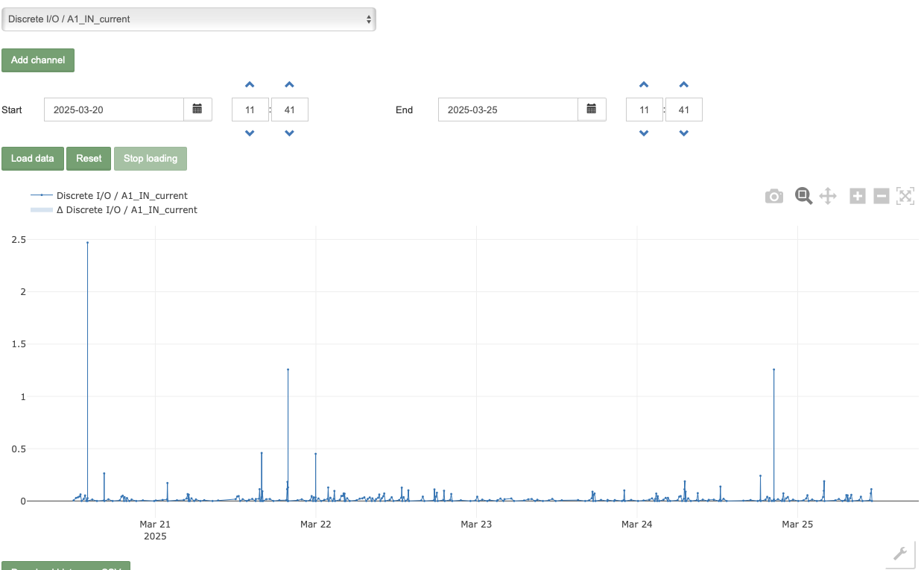
Task: Click the Start date input field
Action: (x=114, y=110)
